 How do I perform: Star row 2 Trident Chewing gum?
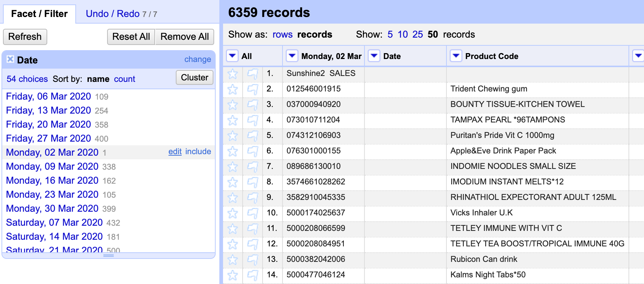[x=233, y=89]
